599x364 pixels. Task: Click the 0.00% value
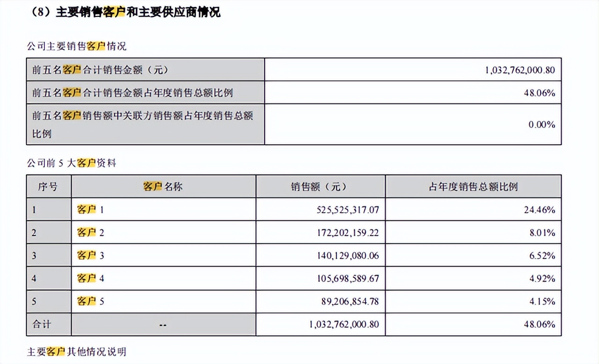(x=542, y=124)
